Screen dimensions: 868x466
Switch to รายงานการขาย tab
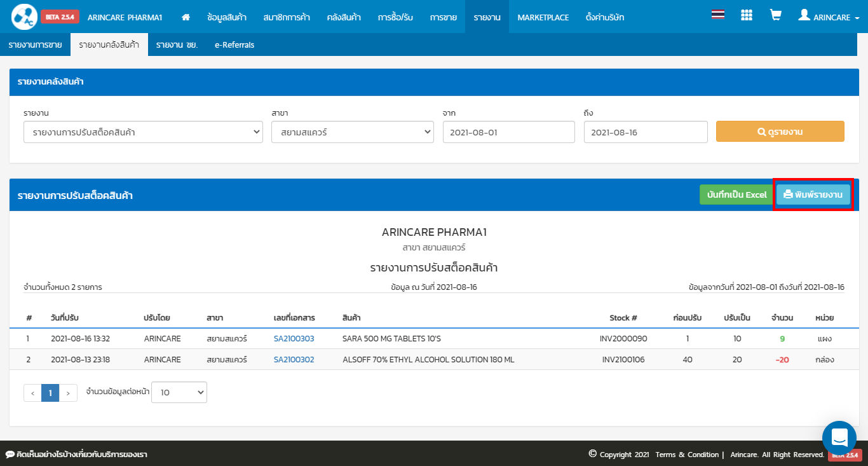click(x=35, y=45)
